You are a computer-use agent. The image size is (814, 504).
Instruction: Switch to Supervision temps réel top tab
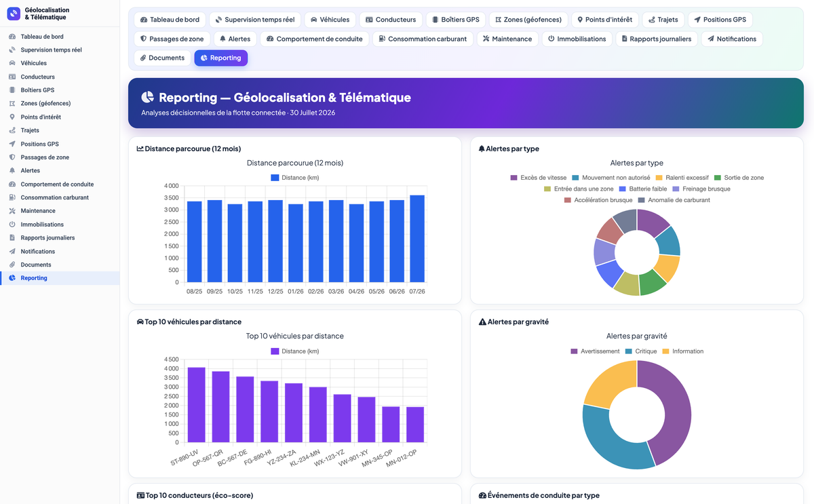255,20
